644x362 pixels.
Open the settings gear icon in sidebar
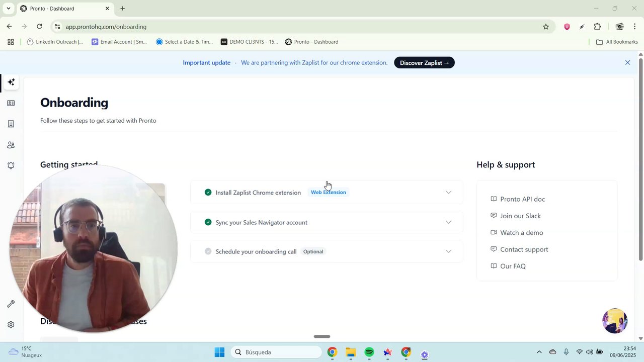(x=11, y=325)
